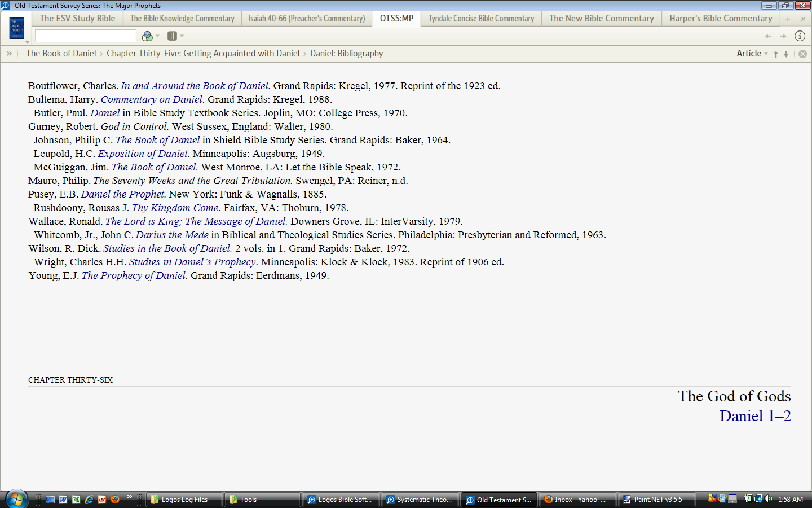This screenshot has width=812, height=508.
Task: Open McGuiggan's 'The Book of Daniel' link
Action: [x=155, y=167]
